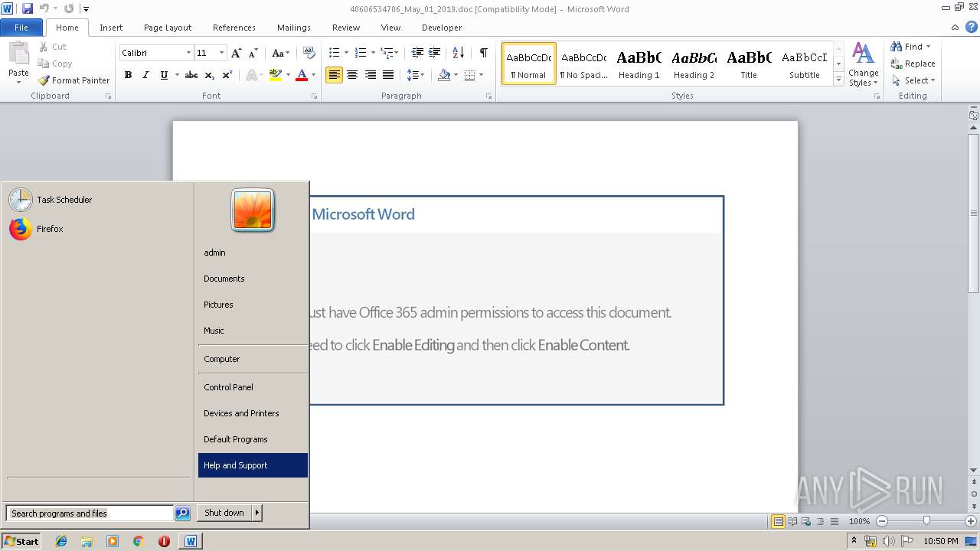This screenshot has width=980, height=551.
Task: Open the Font dialog launcher
Action: [314, 96]
